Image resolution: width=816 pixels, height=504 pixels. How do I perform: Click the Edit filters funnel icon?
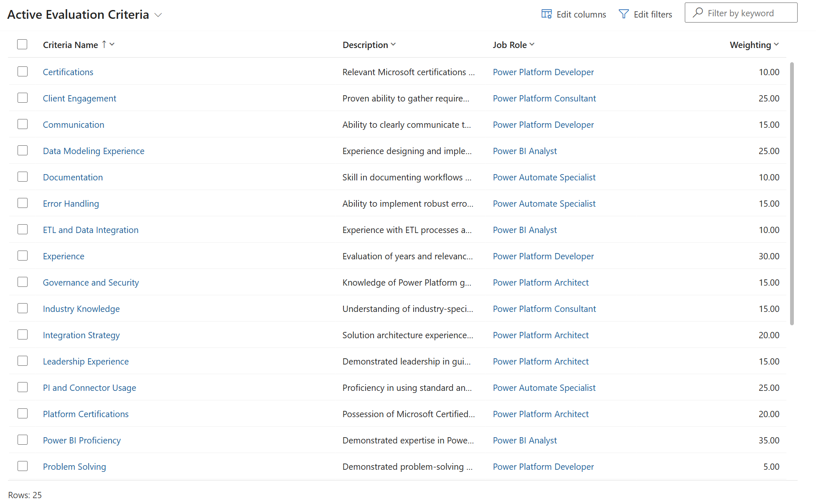click(623, 14)
